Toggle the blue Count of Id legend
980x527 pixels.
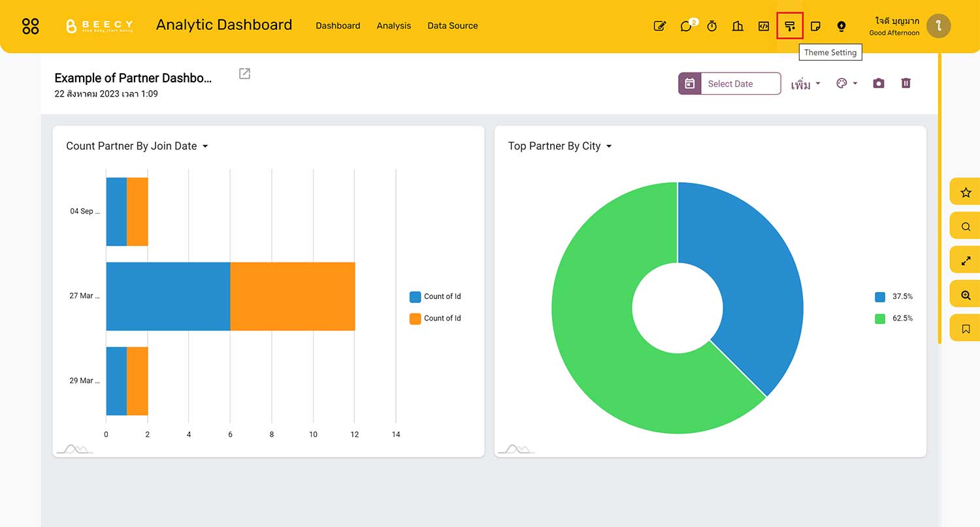[434, 296]
